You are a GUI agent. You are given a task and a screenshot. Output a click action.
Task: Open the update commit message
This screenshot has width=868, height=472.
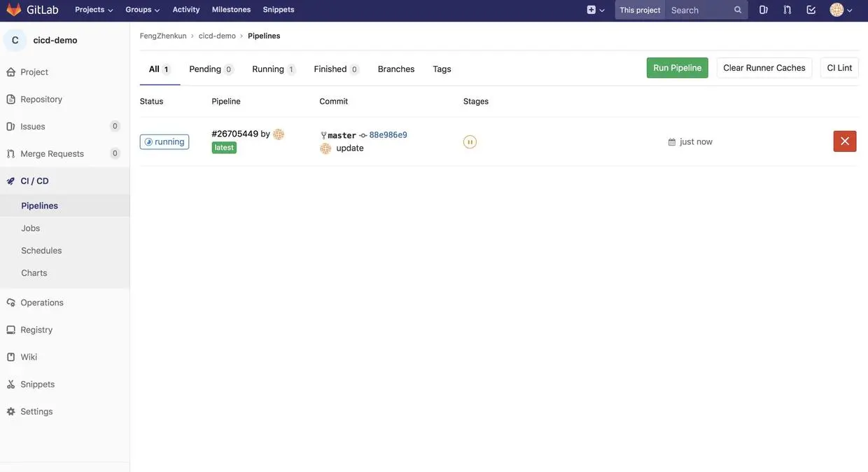pyautogui.click(x=350, y=148)
